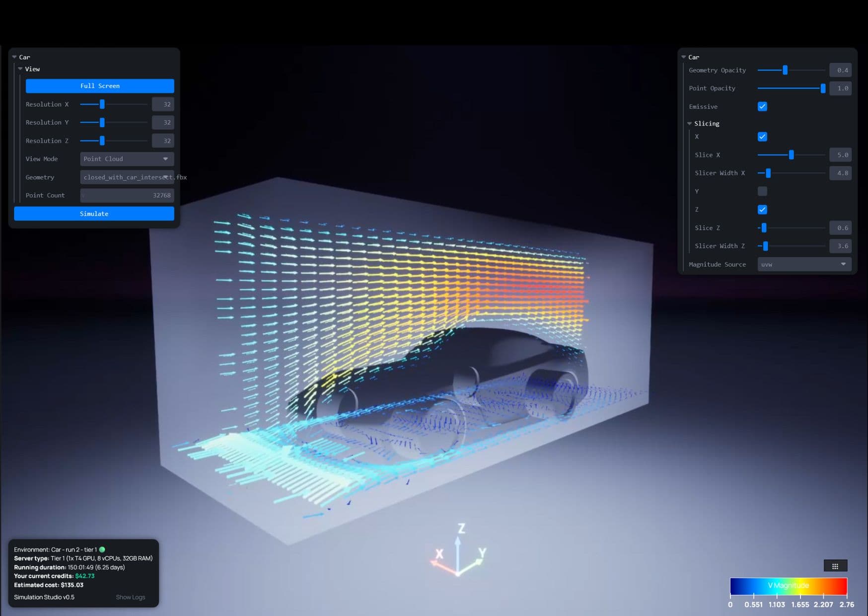
Task: Open the Magnitude Source dropdown showing uvw
Action: pyautogui.click(x=803, y=264)
